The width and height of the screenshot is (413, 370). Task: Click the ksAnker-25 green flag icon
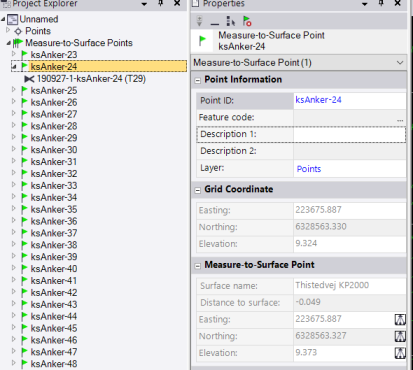(24, 90)
